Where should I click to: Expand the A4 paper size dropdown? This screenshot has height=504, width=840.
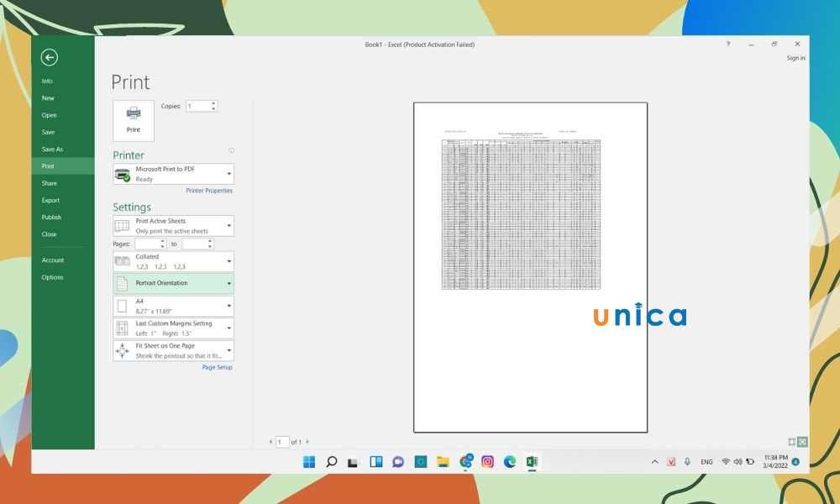[174, 307]
